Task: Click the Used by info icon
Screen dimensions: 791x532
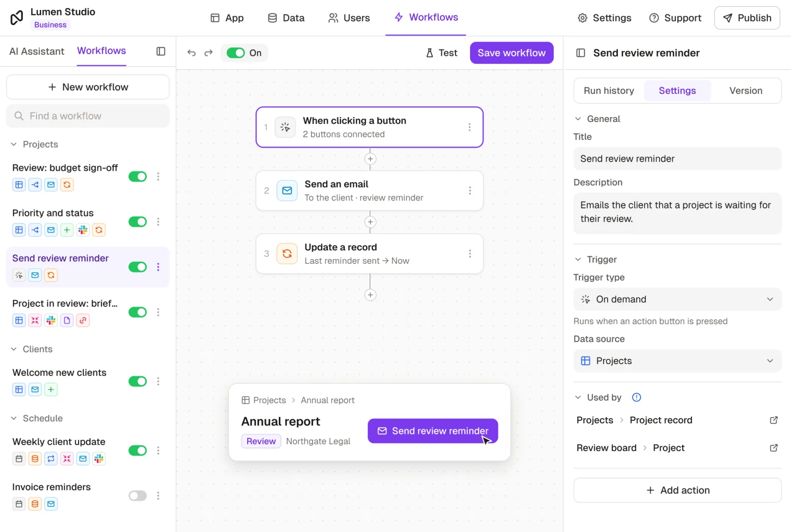Action: tap(636, 397)
